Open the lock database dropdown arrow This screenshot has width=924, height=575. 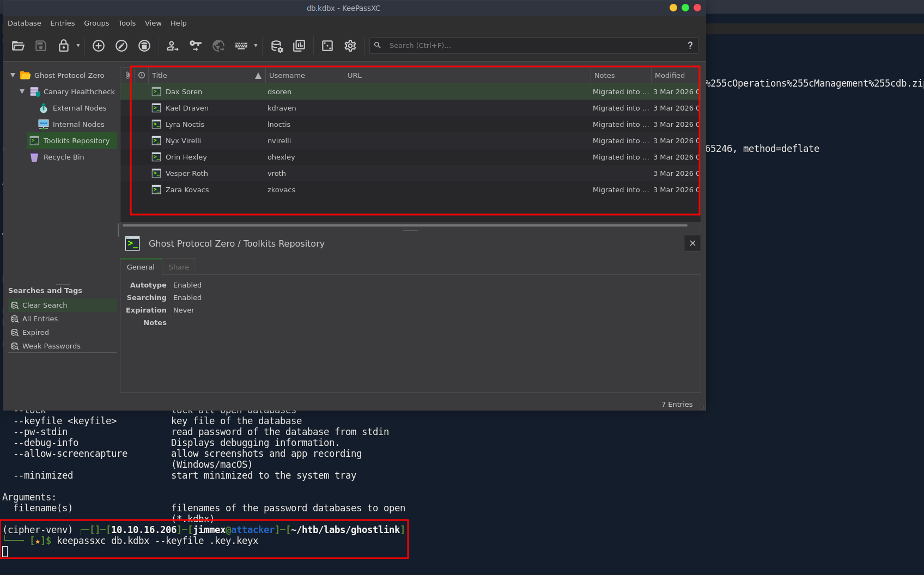78,46
